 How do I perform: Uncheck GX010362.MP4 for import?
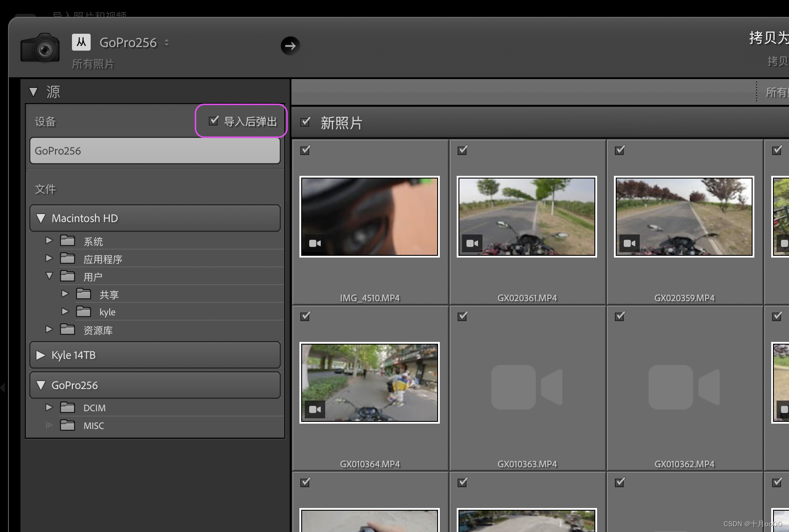click(620, 316)
